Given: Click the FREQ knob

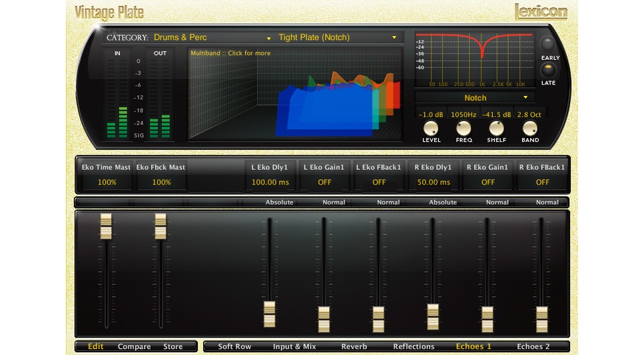Looking at the screenshot, I should 464,129.
